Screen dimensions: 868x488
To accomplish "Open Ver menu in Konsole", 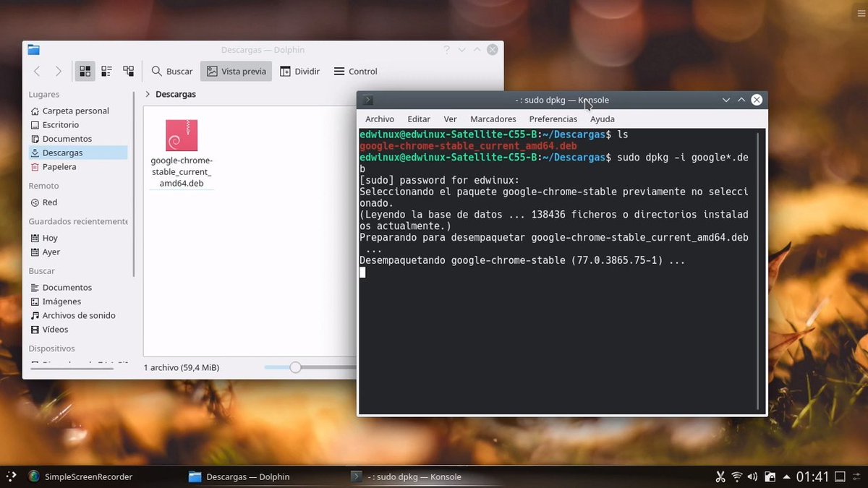I will pos(450,119).
